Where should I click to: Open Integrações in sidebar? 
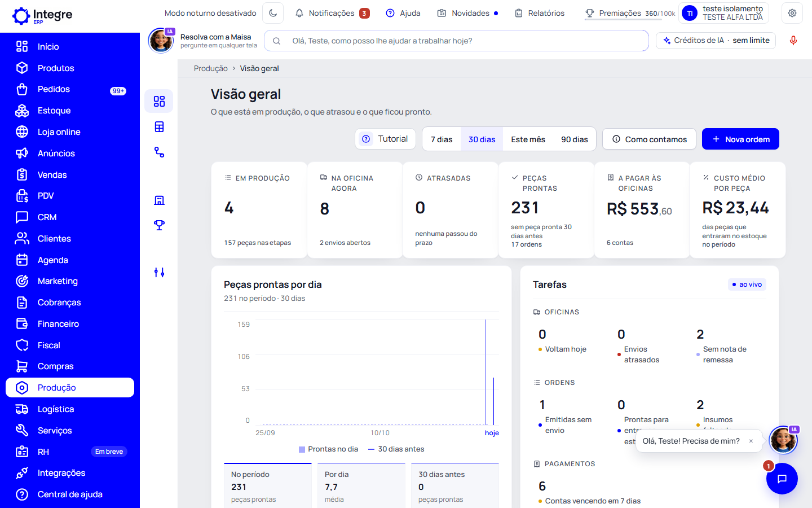pyautogui.click(x=70, y=473)
